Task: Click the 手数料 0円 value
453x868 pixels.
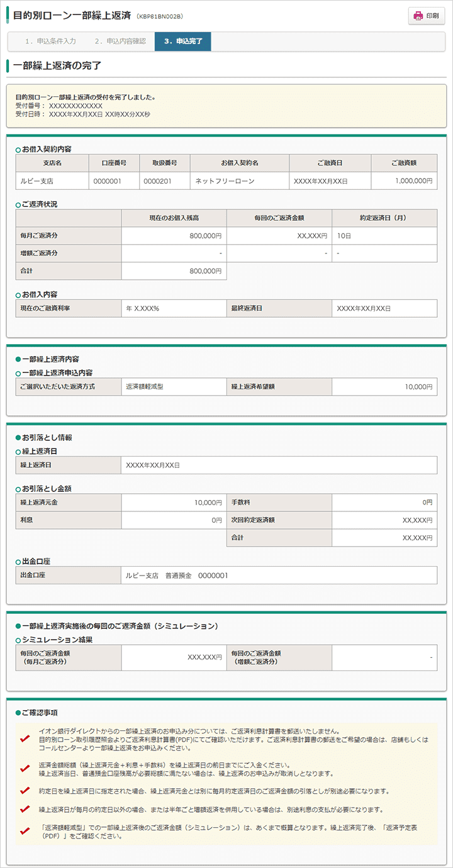Action: click(384, 503)
